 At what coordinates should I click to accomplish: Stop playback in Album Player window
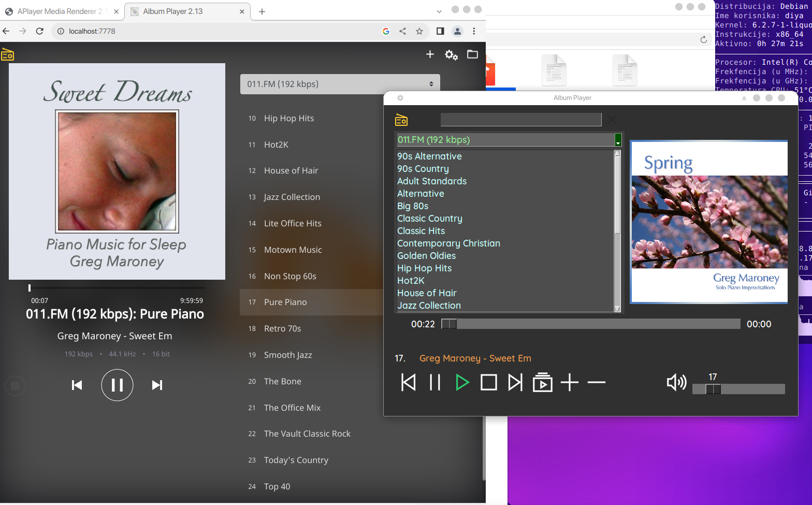point(489,383)
